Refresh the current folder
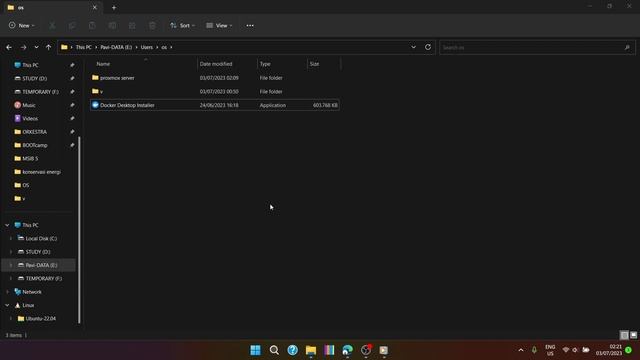 [428, 47]
